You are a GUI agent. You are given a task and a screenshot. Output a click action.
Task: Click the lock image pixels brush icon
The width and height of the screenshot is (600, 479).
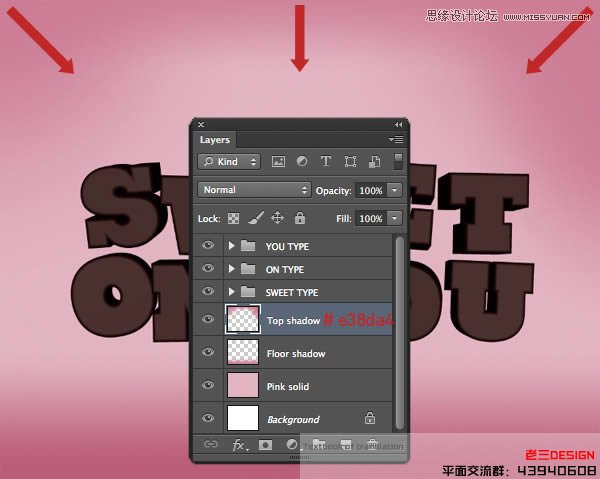tap(255, 218)
